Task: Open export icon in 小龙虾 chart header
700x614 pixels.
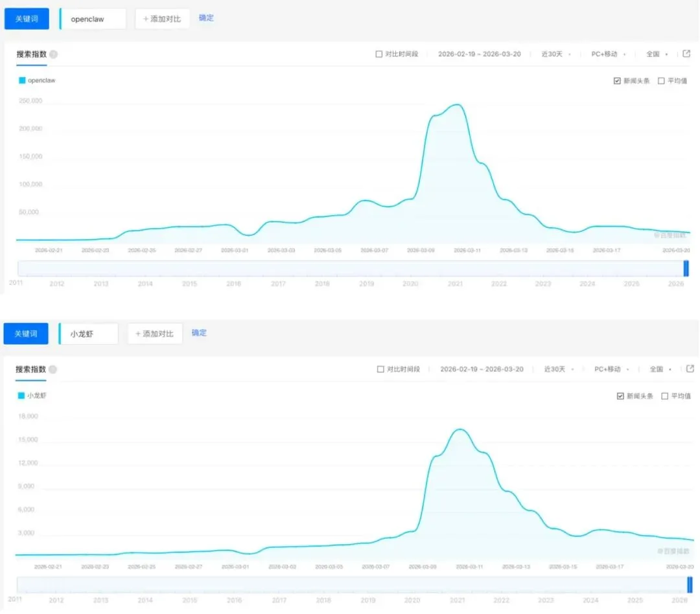Action: (690, 369)
